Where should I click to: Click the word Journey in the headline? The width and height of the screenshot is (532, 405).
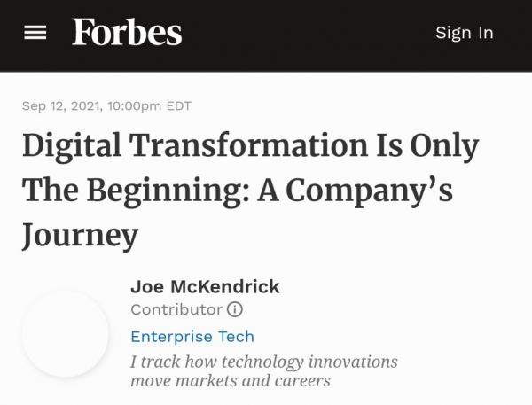[80, 235]
